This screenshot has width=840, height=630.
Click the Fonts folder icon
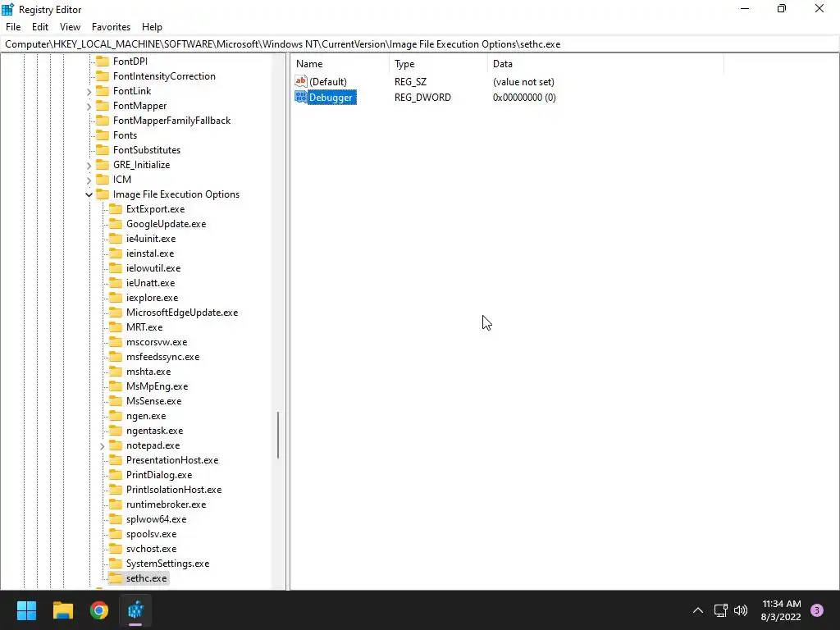(103, 135)
